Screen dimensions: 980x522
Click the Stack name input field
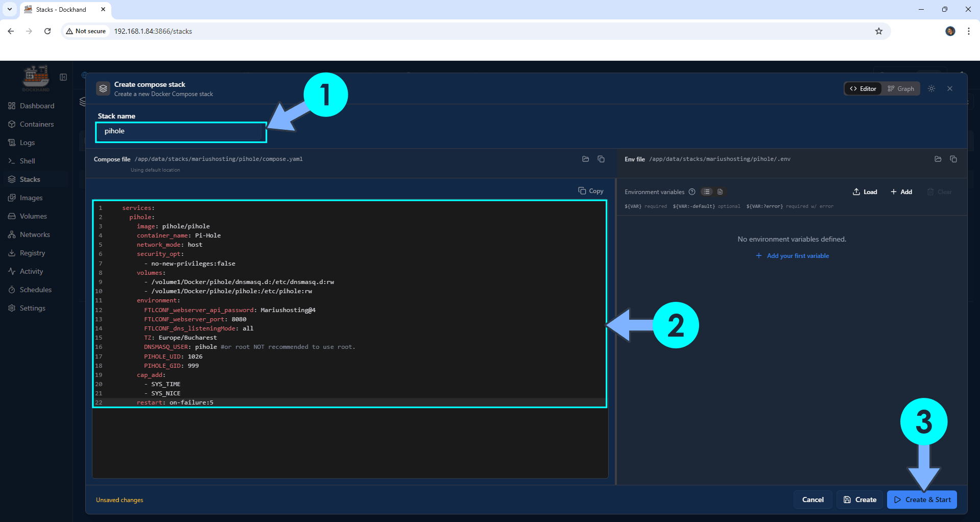pyautogui.click(x=181, y=132)
